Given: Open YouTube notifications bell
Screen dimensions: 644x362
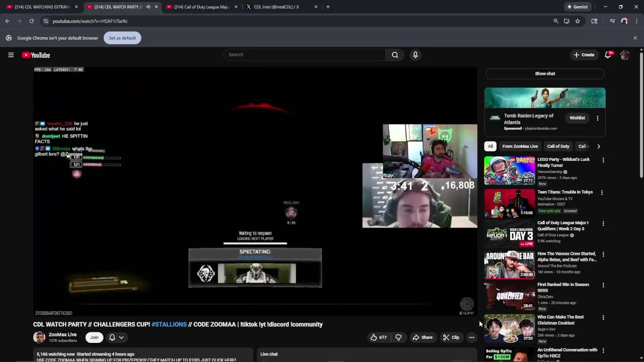Looking at the screenshot, I should pyautogui.click(x=608, y=55).
